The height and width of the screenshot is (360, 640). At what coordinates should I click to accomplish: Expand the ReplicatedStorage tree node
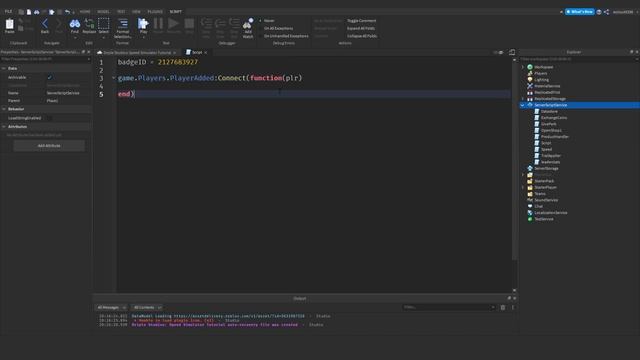(523, 99)
